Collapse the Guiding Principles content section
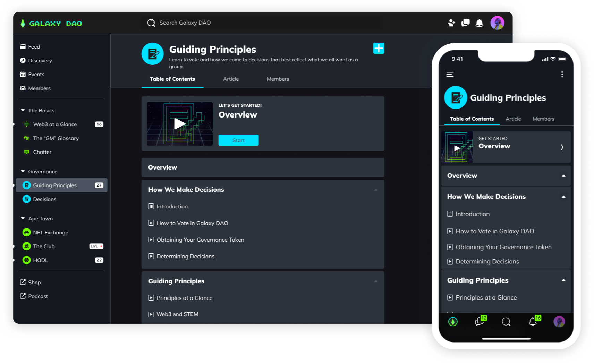The image size is (594, 364). [376, 281]
